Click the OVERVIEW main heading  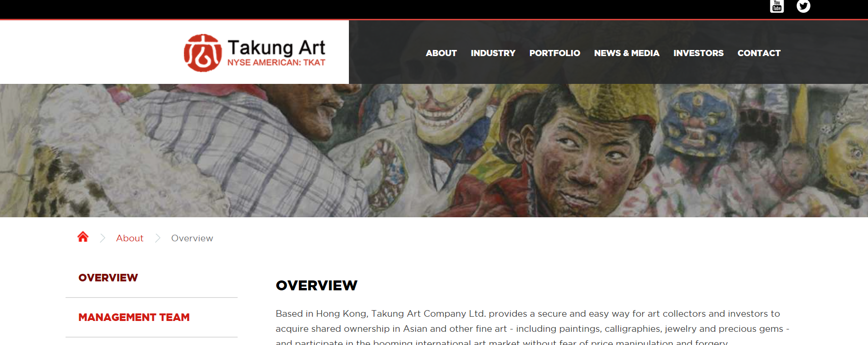pos(316,286)
